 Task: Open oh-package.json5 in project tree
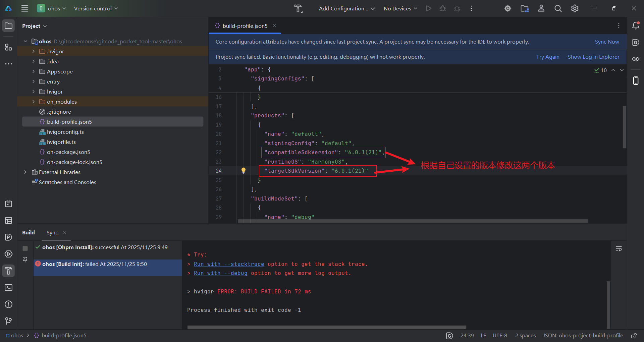68,152
